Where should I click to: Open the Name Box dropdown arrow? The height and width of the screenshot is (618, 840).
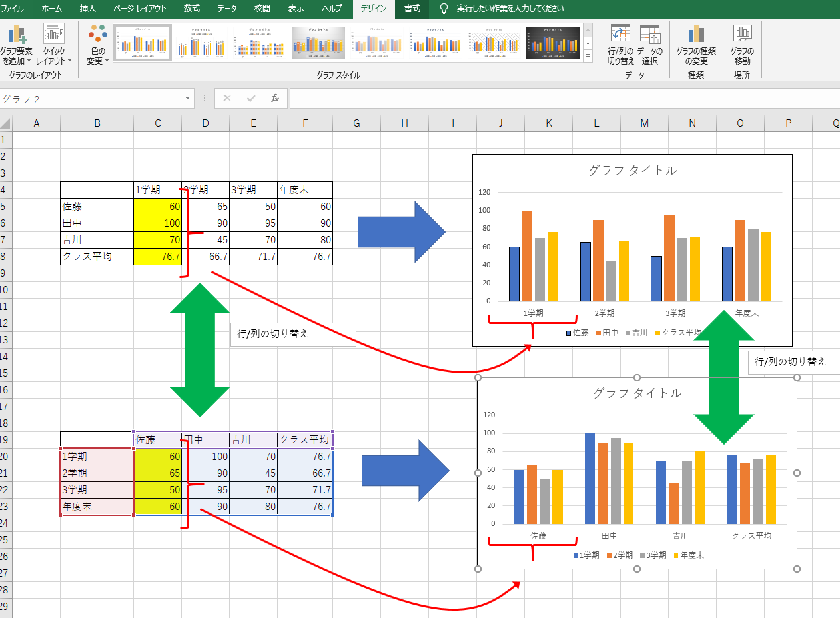[187, 98]
